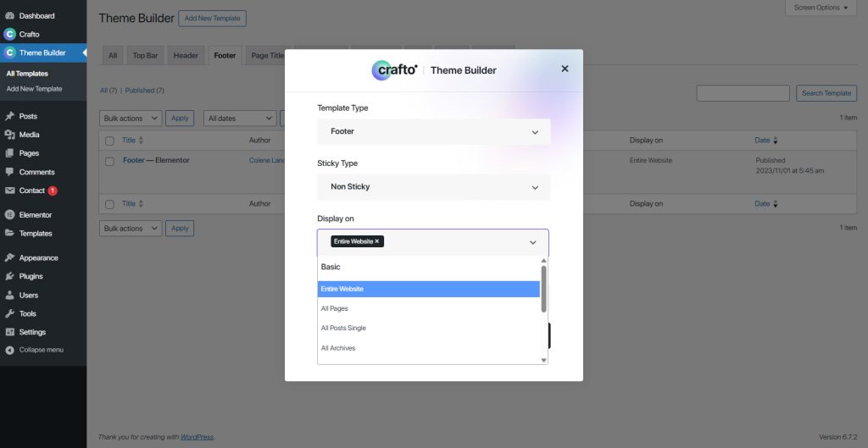The width and height of the screenshot is (868, 448).
Task: Click the Contact notification badge
Action: [x=53, y=191]
